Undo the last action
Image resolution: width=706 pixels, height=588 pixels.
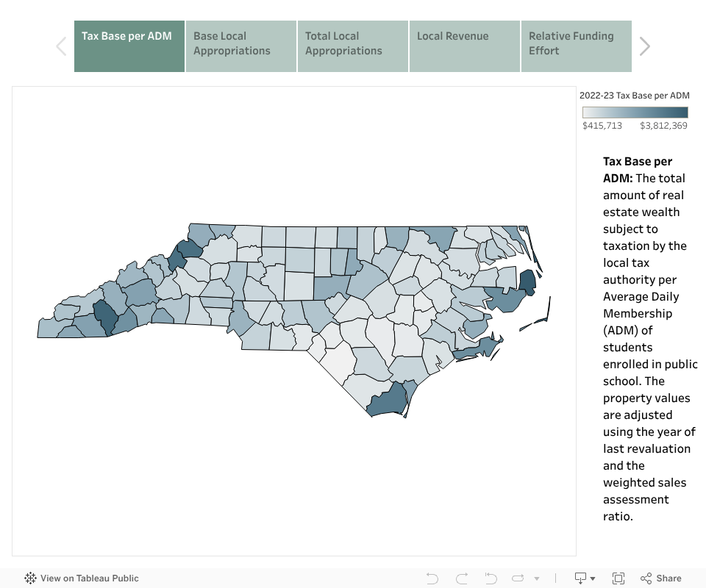pyautogui.click(x=432, y=578)
